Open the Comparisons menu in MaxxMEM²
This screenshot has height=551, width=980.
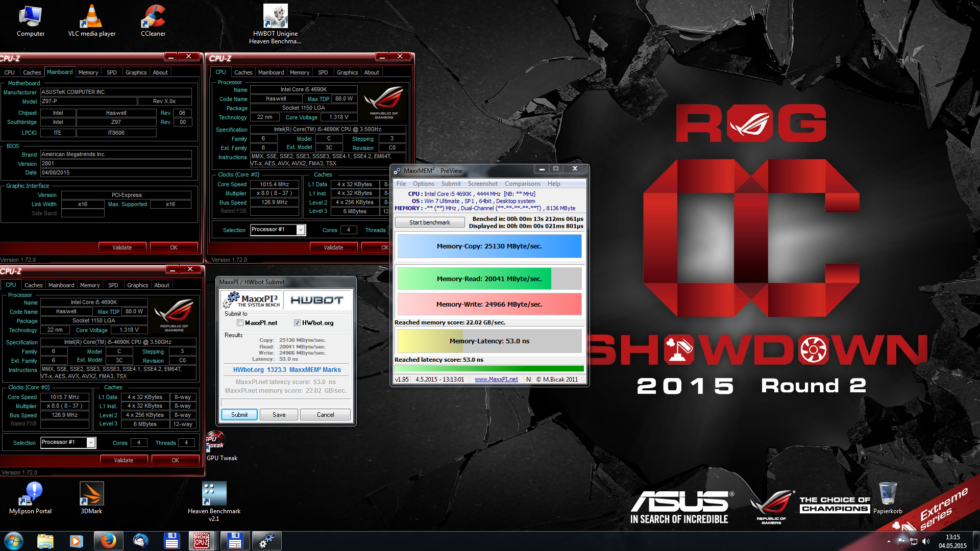tap(522, 184)
